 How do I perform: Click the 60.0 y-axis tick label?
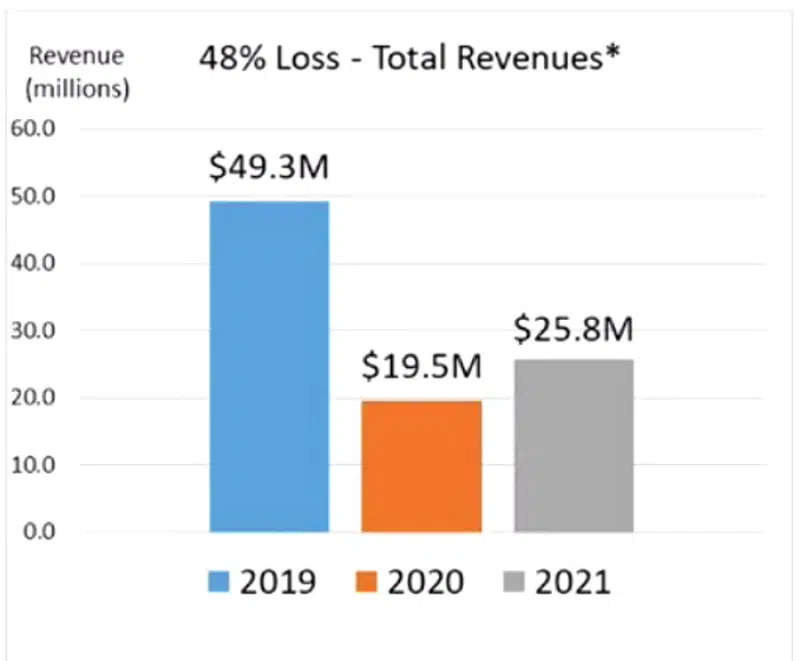pyautogui.click(x=37, y=129)
